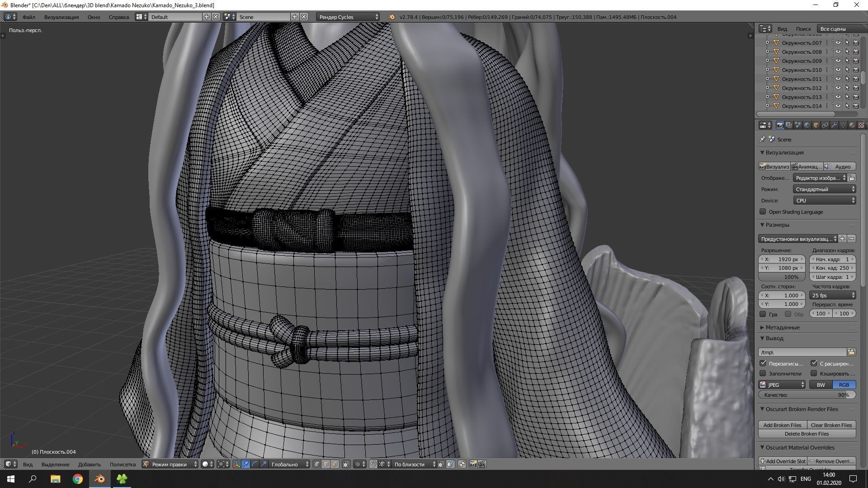Uncheck Перезаписывать output option
Screen dimensions: 868x488
[763, 363]
